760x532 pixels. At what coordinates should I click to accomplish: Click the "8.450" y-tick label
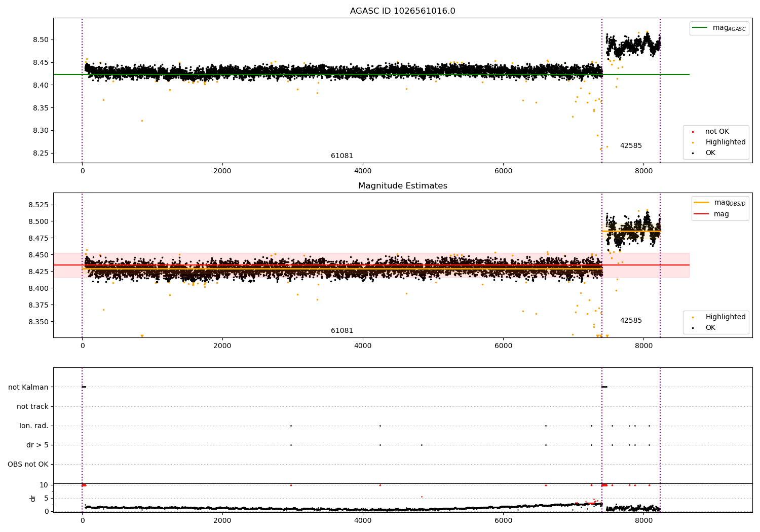pyautogui.click(x=39, y=255)
